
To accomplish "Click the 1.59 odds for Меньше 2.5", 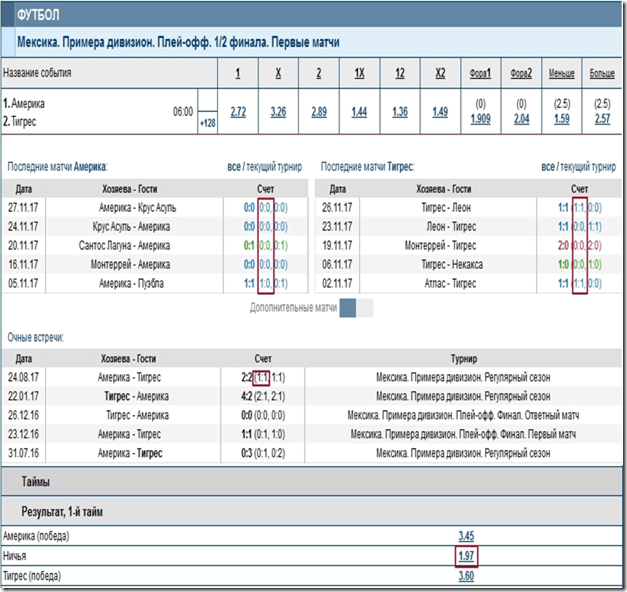I will (561, 119).
